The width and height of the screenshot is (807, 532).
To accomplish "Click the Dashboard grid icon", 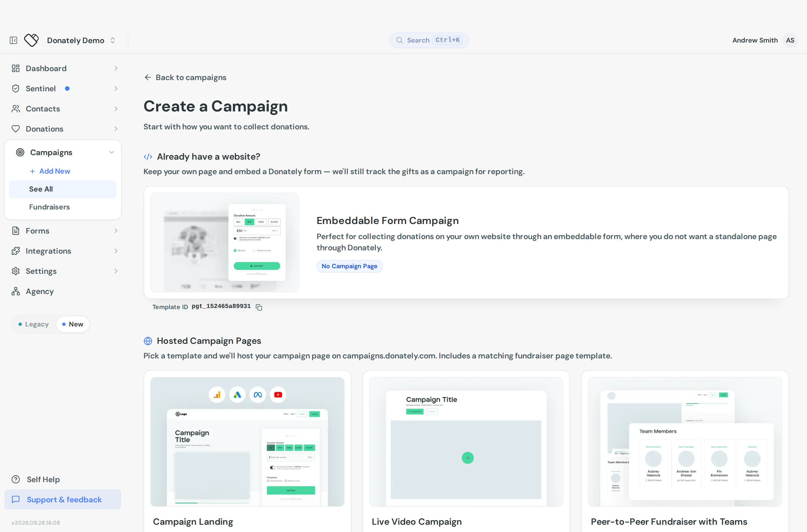I will coord(16,68).
